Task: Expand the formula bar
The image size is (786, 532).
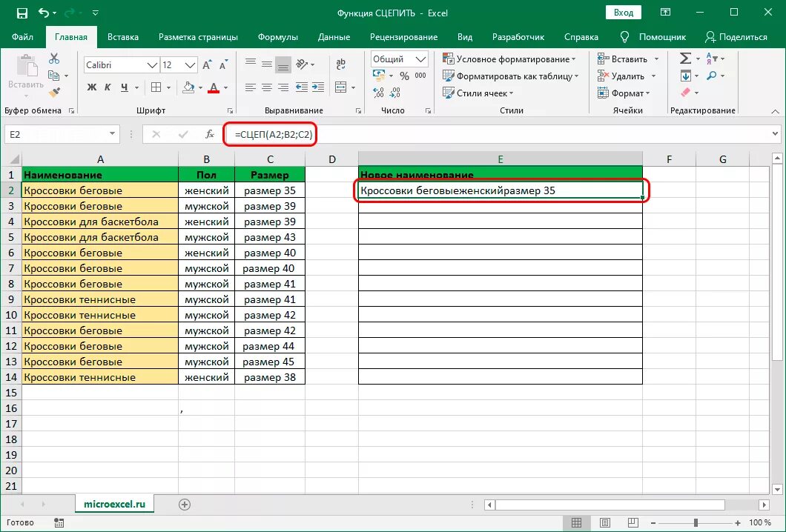Action: (775, 134)
